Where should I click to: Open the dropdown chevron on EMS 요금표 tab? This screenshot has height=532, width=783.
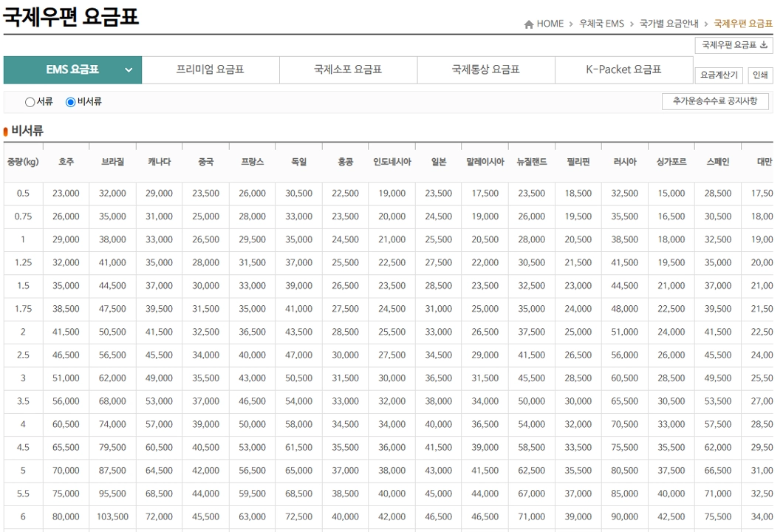tap(127, 70)
